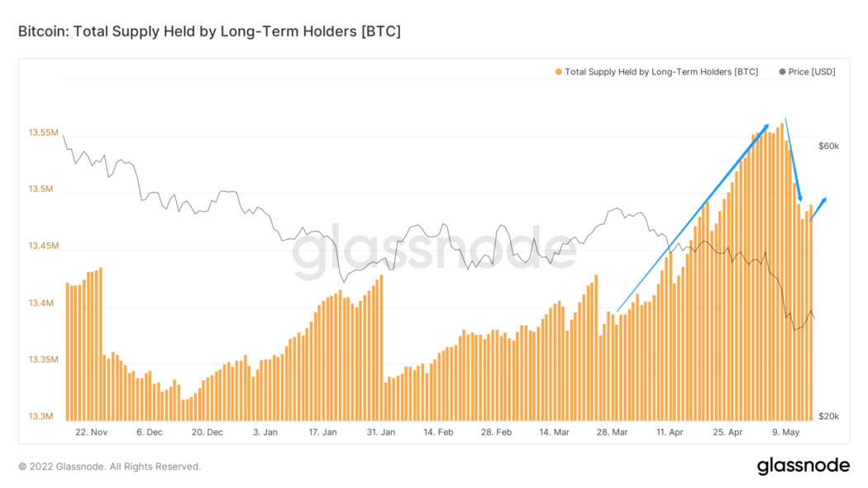Select the 22. Nov date label

[91, 432]
